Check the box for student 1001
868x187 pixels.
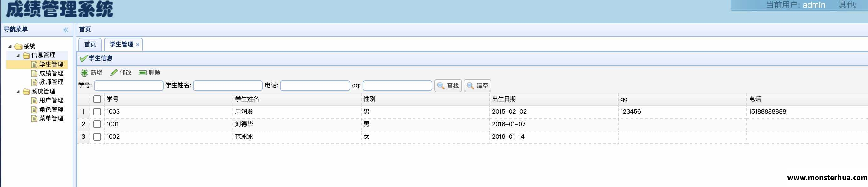(x=97, y=124)
